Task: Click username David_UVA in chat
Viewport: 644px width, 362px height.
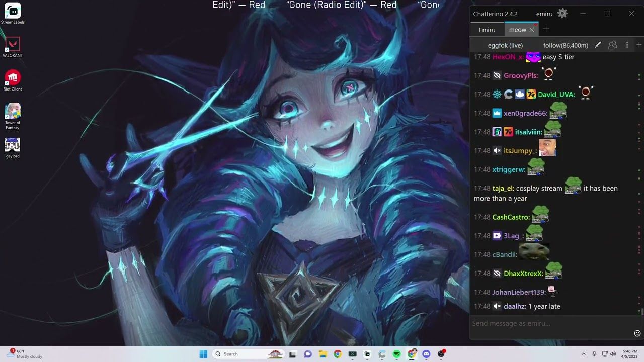Action: [x=556, y=94]
